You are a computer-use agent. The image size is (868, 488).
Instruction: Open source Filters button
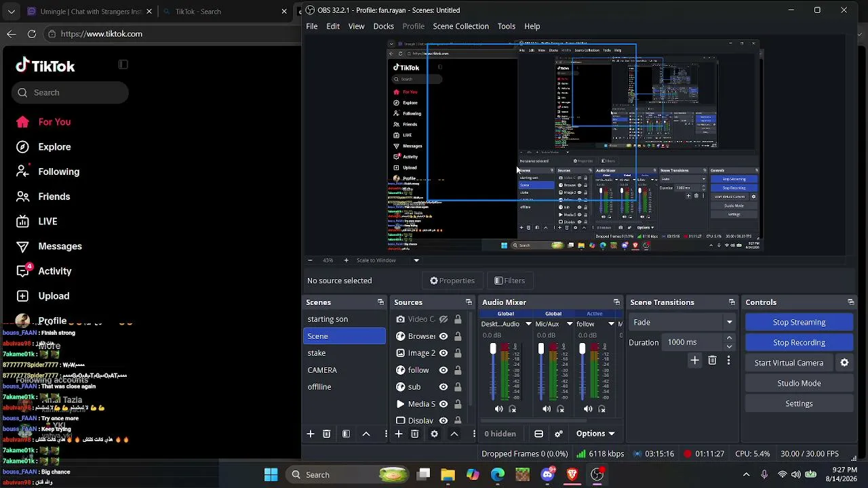click(509, 281)
